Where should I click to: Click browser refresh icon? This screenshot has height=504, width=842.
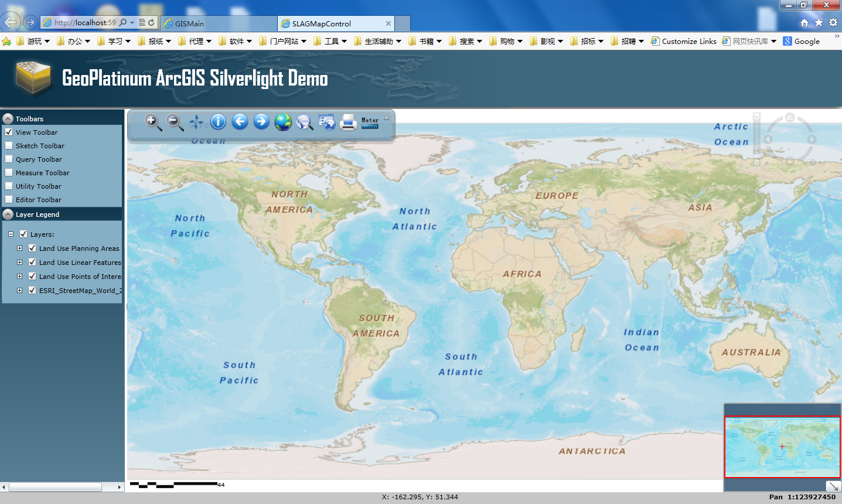click(x=151, y=22)
